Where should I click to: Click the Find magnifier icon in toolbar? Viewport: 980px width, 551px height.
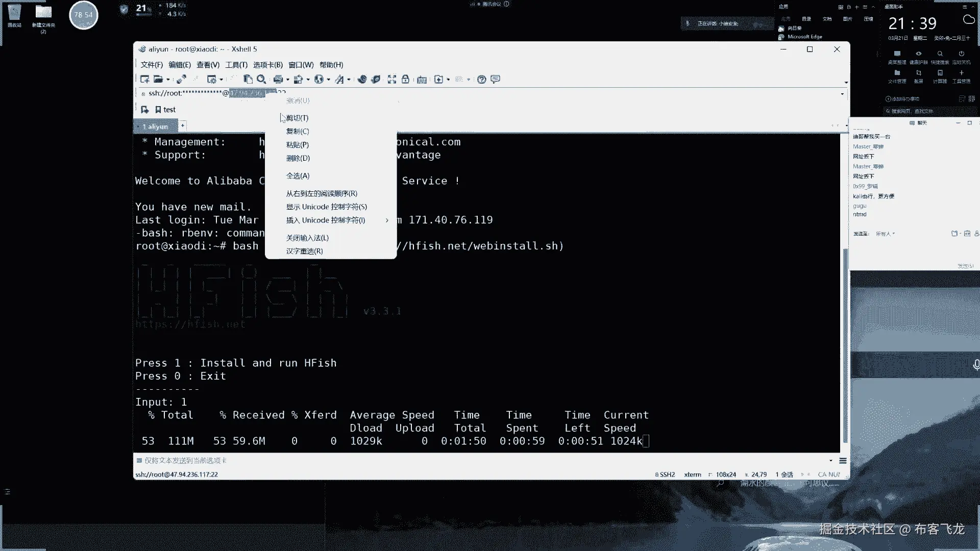click(x=261, y=79)
